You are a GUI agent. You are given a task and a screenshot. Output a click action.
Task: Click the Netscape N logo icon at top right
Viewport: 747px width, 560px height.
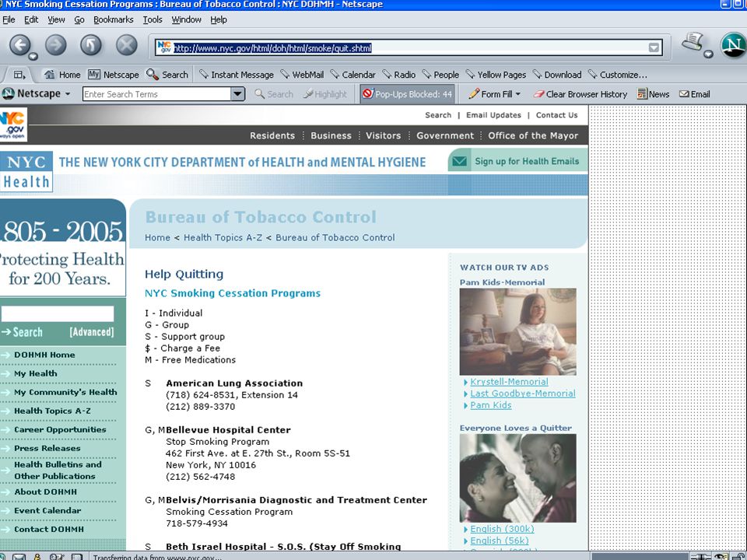734,45
